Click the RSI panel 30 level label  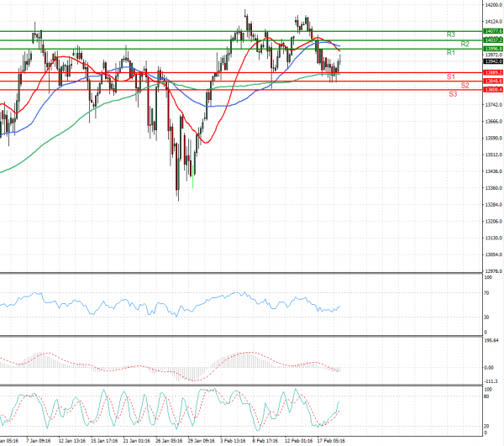486,317
